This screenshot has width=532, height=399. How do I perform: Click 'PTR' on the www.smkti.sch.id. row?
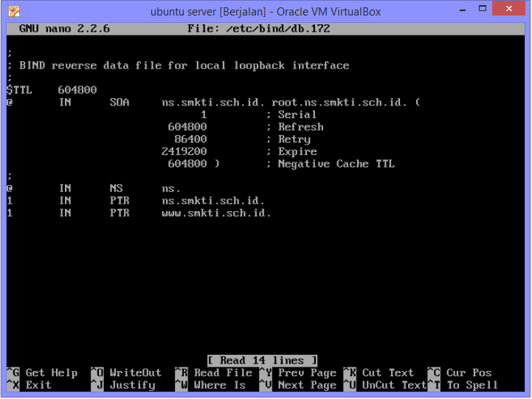tap(120, 213)
